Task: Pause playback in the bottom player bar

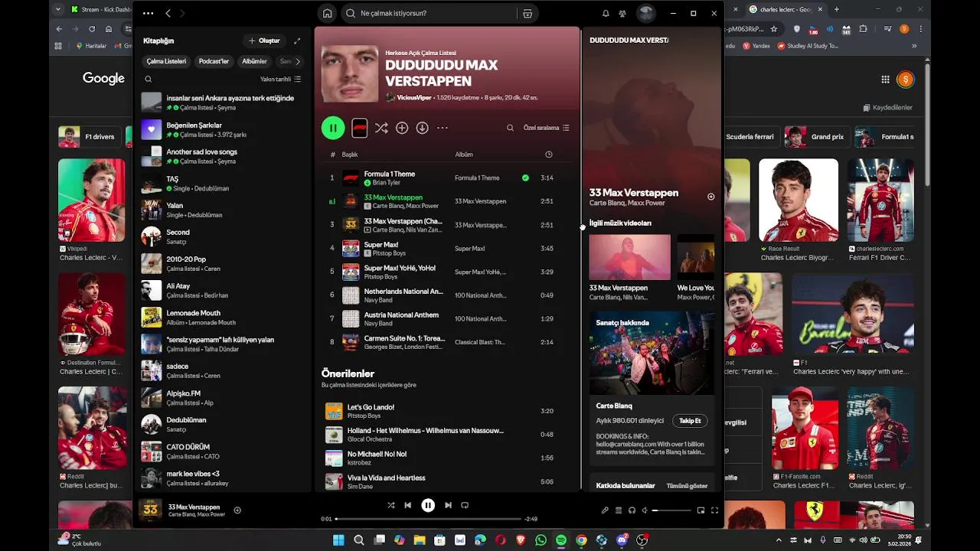Action: point(428,505)
